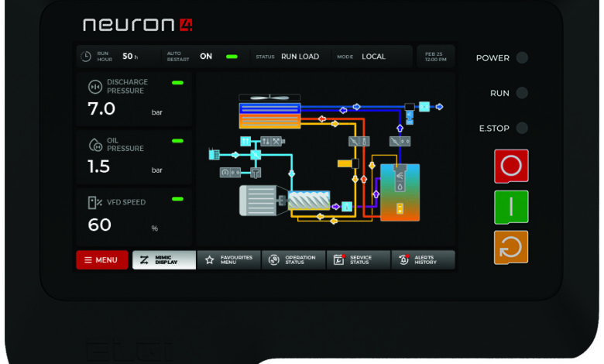Toggle the Auto Restart ON indicator

(231, 57)
